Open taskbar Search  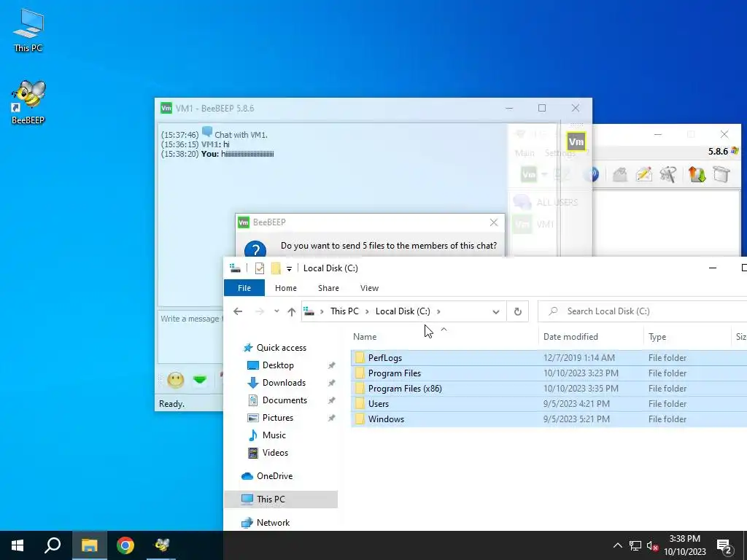(53, 545)
